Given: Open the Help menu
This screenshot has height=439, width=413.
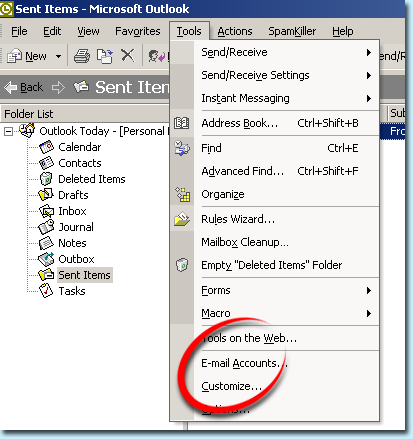Looking at the screenshot, I should coord(343,31).
